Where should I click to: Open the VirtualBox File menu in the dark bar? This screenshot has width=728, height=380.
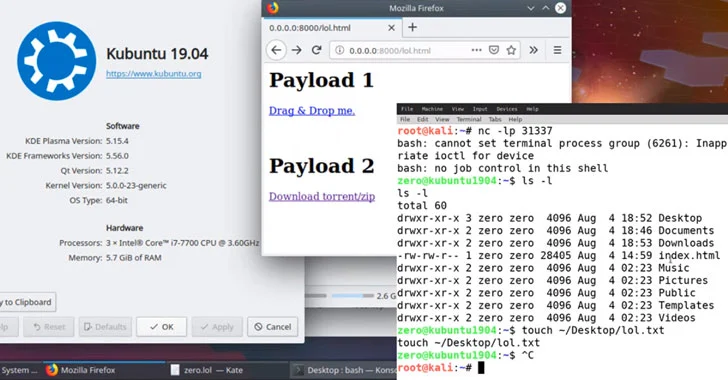[407, 109]
